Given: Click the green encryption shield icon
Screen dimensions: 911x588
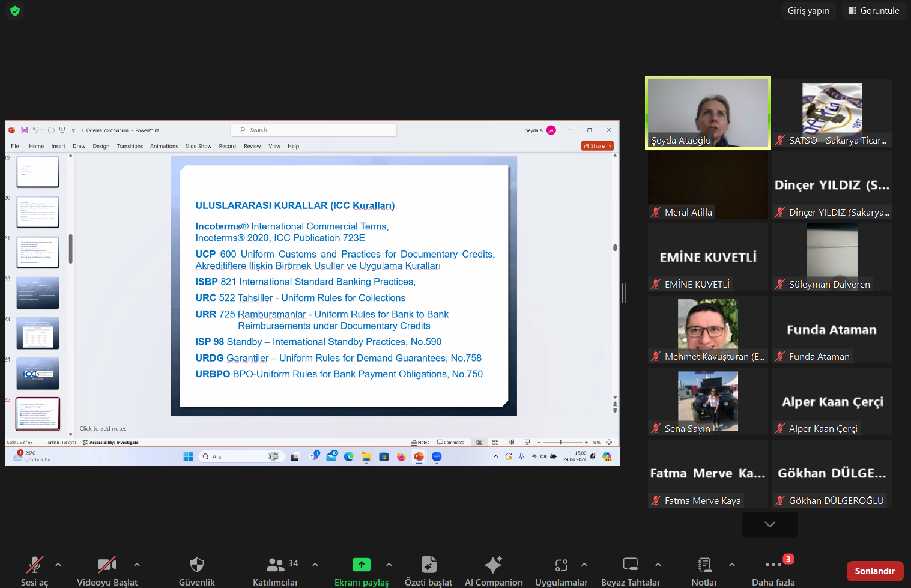Looking at the screenshot, I should (x=15, y=11).
